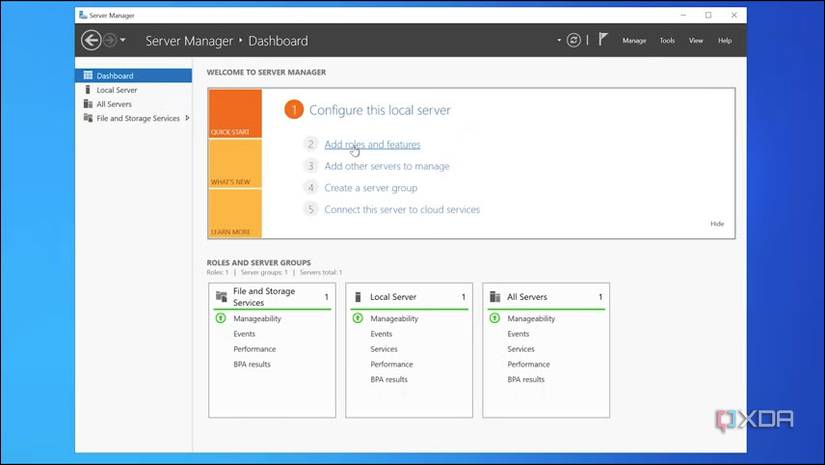The image size is (825, 465).
Task: Click Server Manager in the breadcrumb
Action: (x=189, y=41)
